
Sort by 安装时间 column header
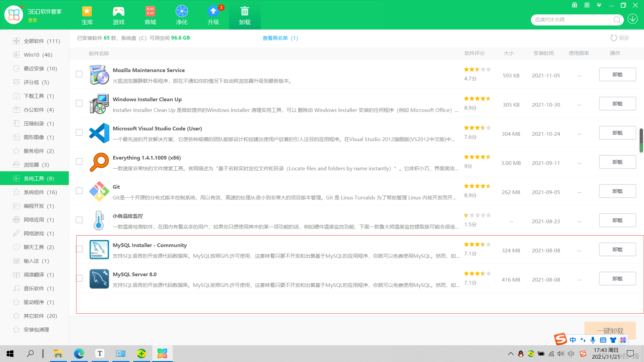[x=543, y=53]
